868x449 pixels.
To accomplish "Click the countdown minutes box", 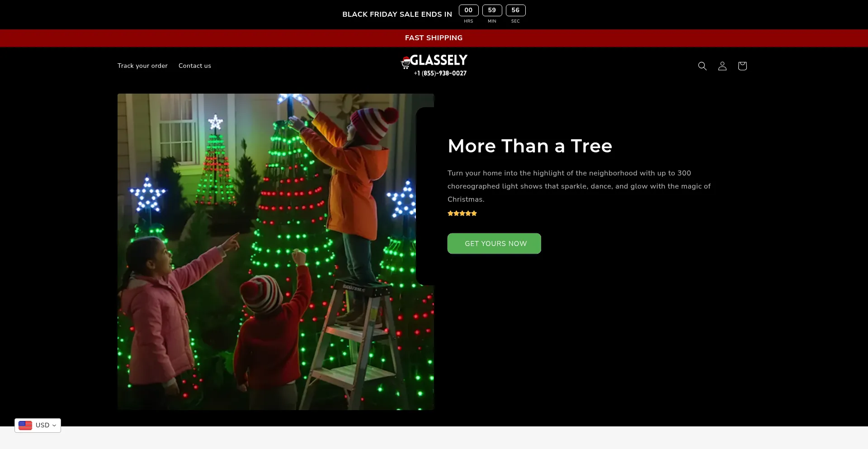I will pos(492,10).
